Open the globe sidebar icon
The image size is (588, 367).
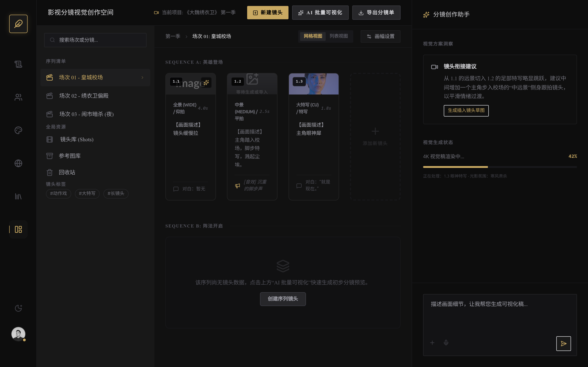[x=18, y=163]
